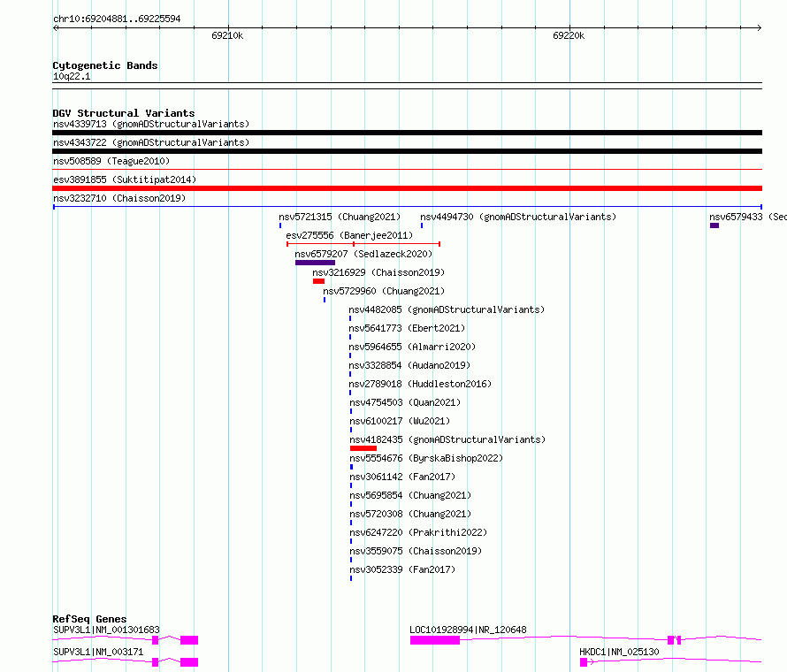The image size is (787, 672).
Task: Open nsv5554676 (ByrskaBishop2022) label
Action: pyautogui.click(x=426, y=458)
